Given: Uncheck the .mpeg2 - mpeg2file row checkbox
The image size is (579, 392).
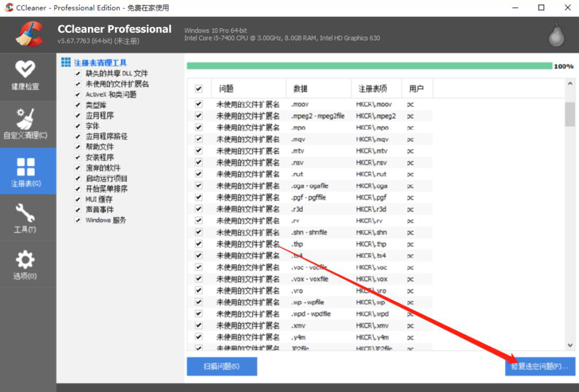Looking at the screenshot, I should tap(199, 115).
